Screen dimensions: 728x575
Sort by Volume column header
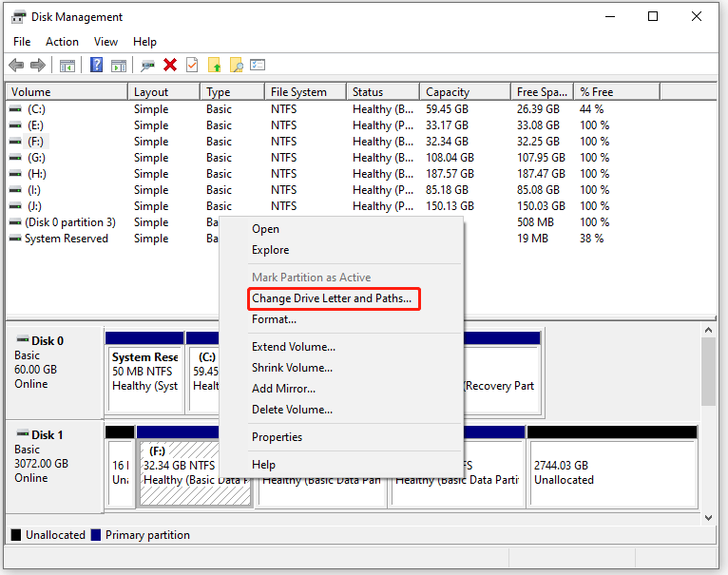67,92
